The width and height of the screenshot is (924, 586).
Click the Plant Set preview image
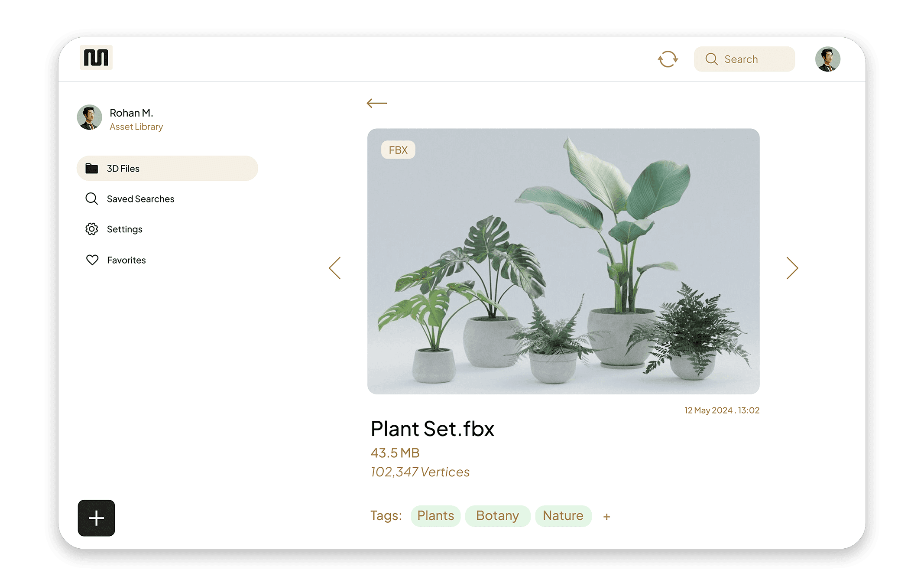563,261
